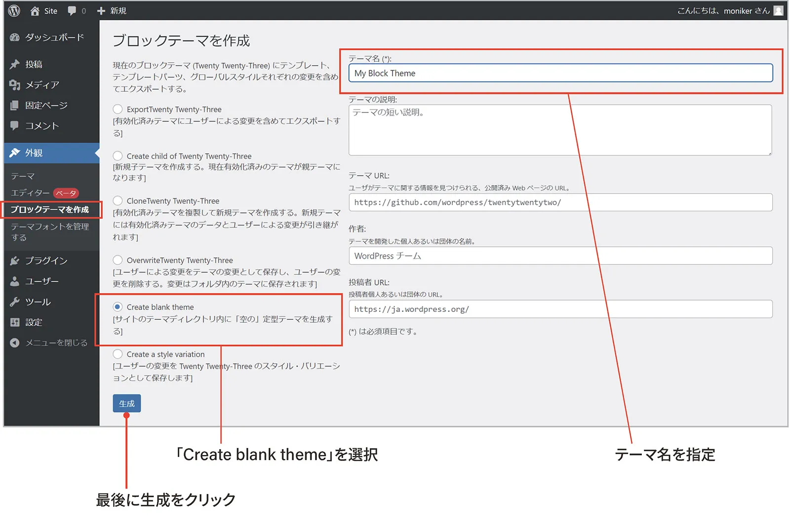Image resolution: width=789 pixels, height=532 pixels.
Task: Collapse the sidebar with メニューを閉じる
Action: point(56,342)
